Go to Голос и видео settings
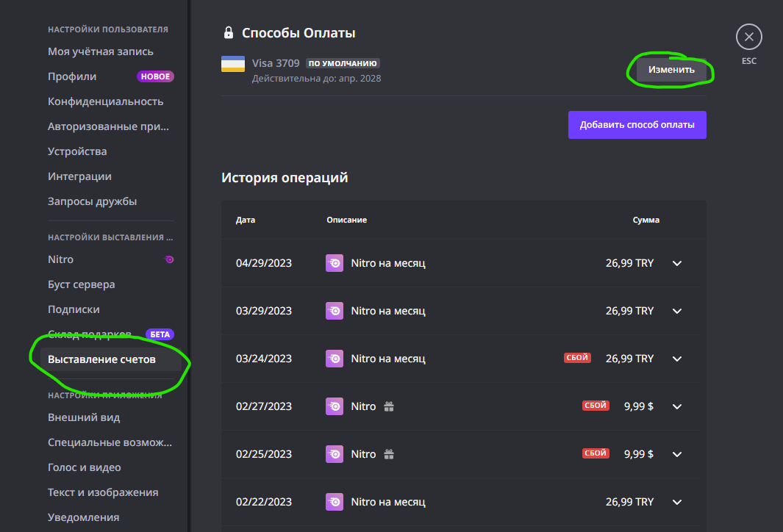The image size is (783, 532). [x=111, y=467]
